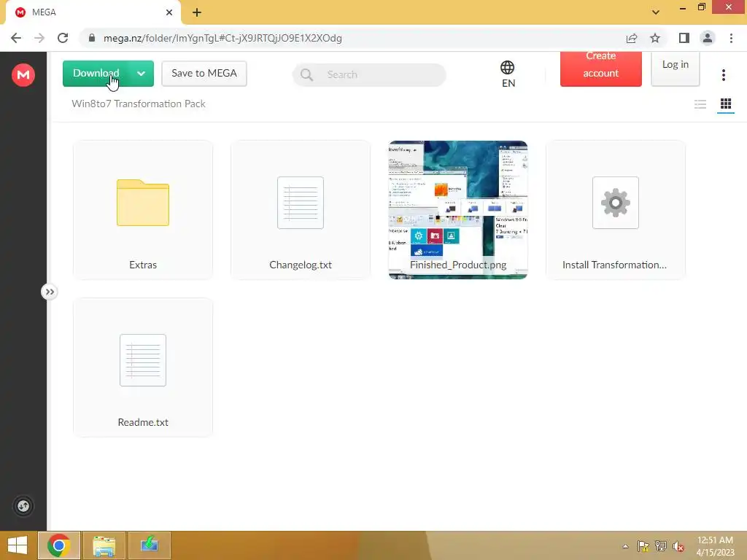Select the Readme.txt file
Screen dimensions: 747x560
coord(143,367)
